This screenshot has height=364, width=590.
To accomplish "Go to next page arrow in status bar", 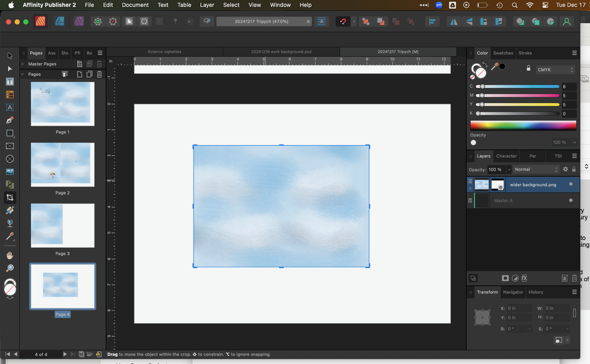I will tap(65, 354).
